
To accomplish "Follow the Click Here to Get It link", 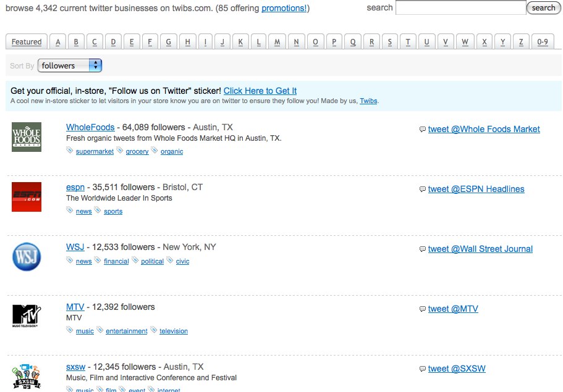I will point(260,91).
